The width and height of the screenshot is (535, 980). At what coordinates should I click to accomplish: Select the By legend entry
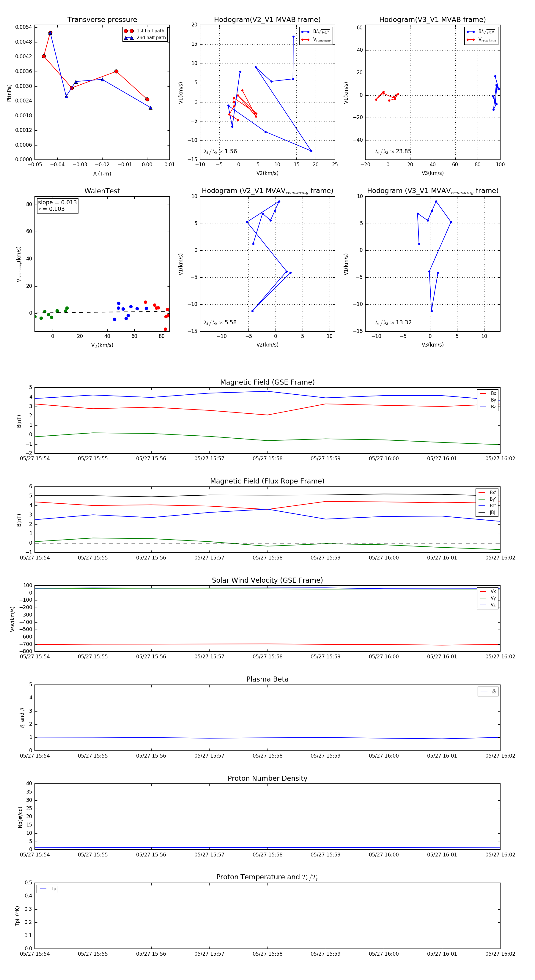488,400
